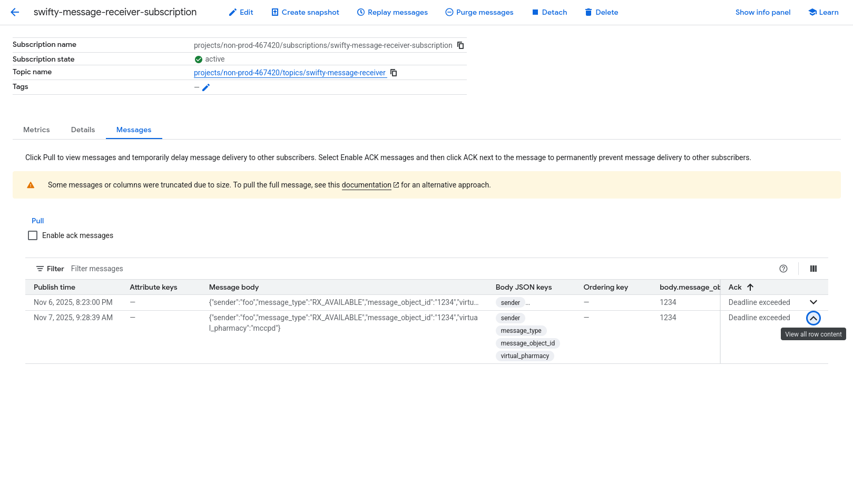Expand the Nov 6 message row
This screenshot has width=853, height=504.
point(813,302)
